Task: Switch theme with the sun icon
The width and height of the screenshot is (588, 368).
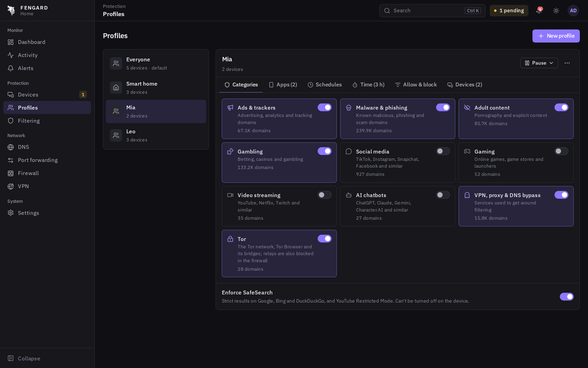Action: 556,10
